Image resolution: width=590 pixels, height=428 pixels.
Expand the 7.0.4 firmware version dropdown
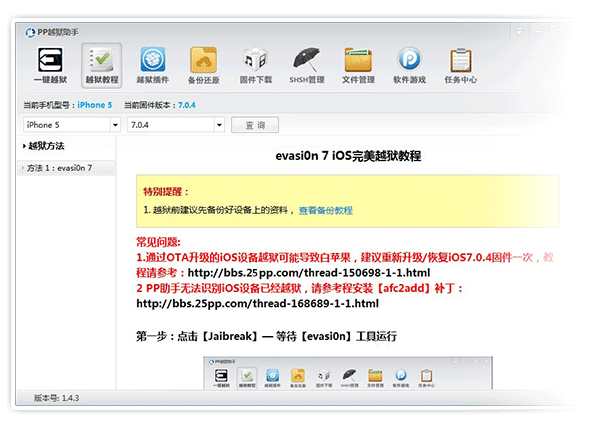pos(219,125)
